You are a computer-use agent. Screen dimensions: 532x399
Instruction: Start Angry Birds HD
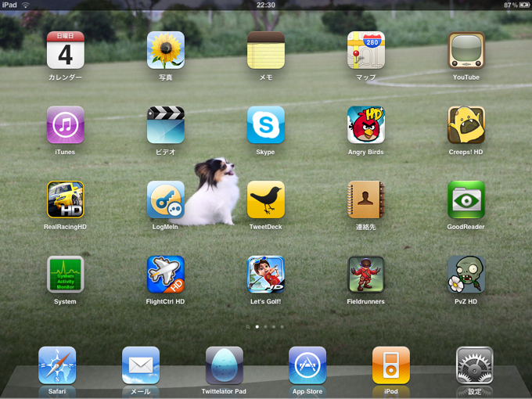coord(366,125)
